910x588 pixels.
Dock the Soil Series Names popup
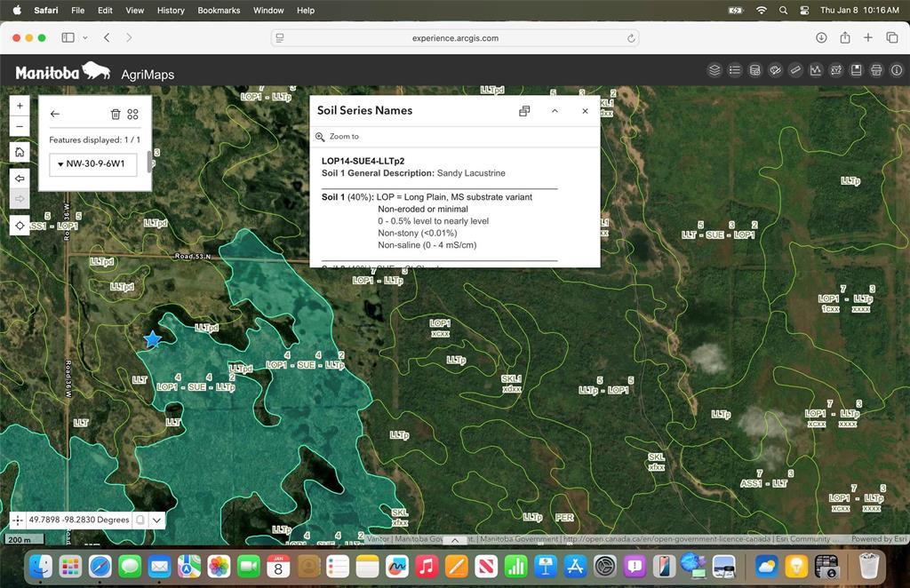524,111
